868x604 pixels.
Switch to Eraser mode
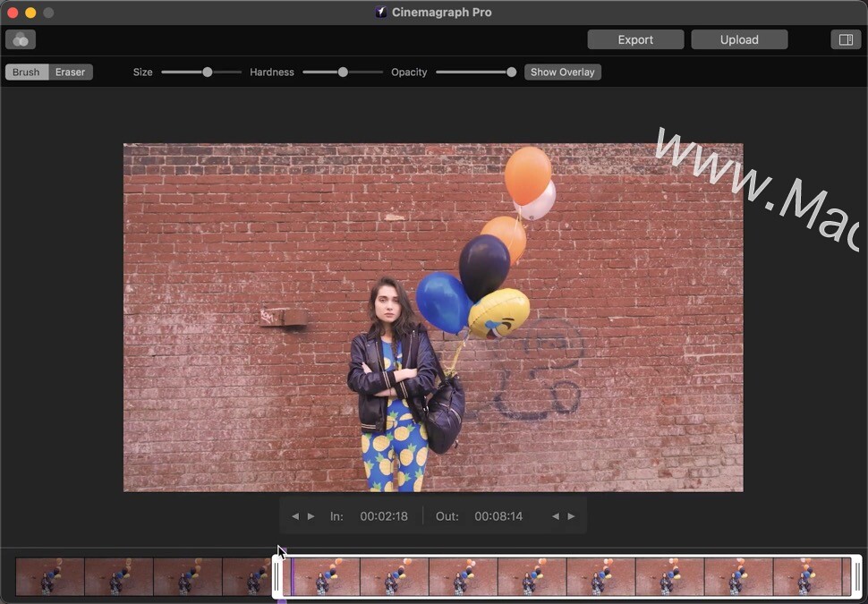(x=71, y=72)
